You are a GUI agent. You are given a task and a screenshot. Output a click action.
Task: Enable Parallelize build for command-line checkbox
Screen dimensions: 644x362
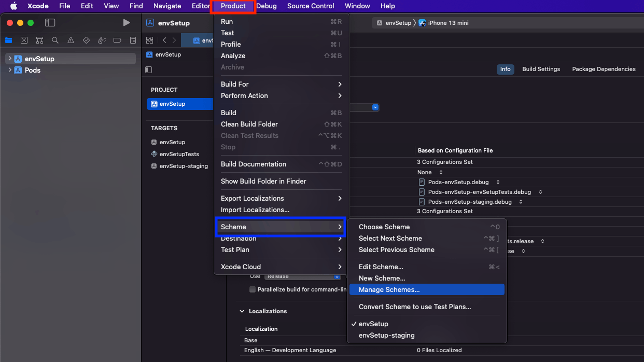253,289
